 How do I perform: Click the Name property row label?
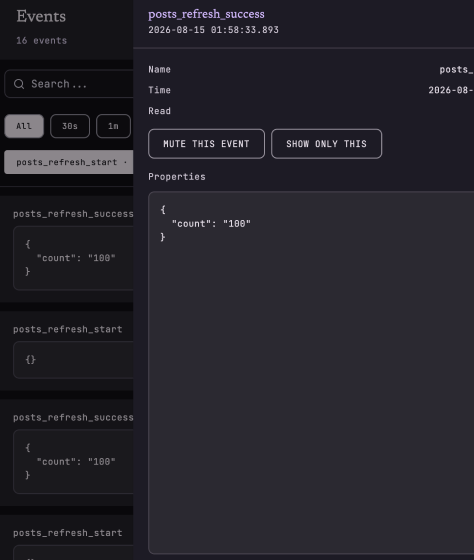coord(159,69)
